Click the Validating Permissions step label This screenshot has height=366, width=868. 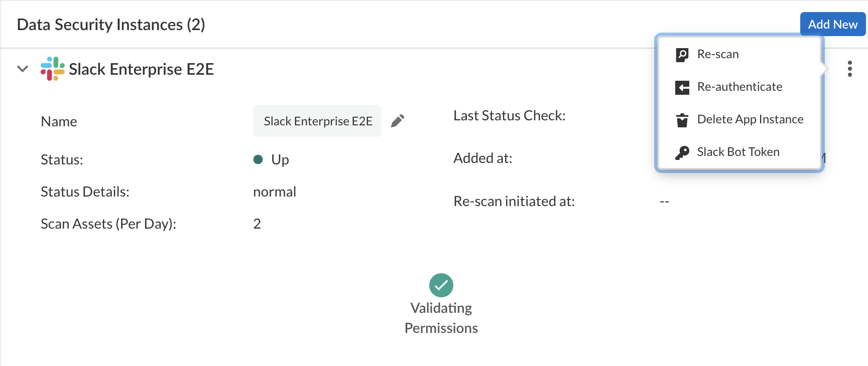(x=441, y=318)
